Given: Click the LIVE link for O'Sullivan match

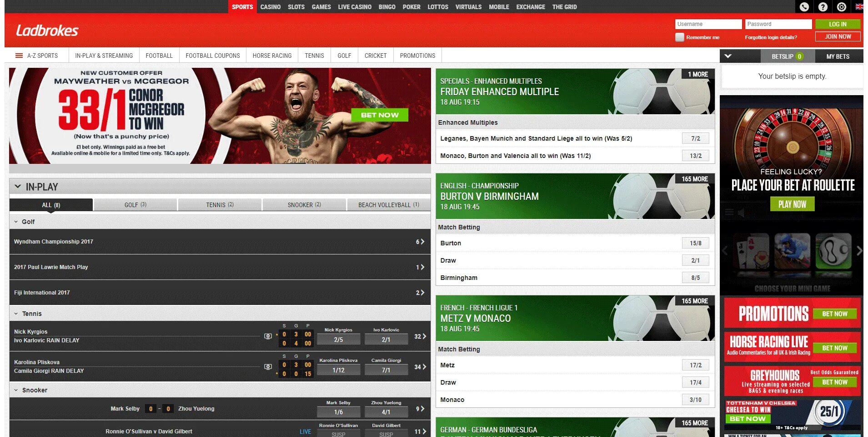Looking at the screenshot, I should coord(306,432).
